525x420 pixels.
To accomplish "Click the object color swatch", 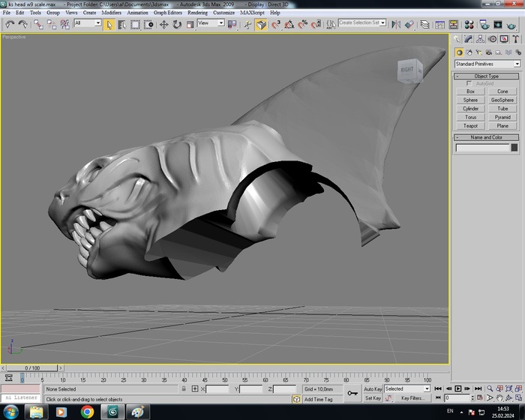I will pyautogui.click(x=515, y=148).
